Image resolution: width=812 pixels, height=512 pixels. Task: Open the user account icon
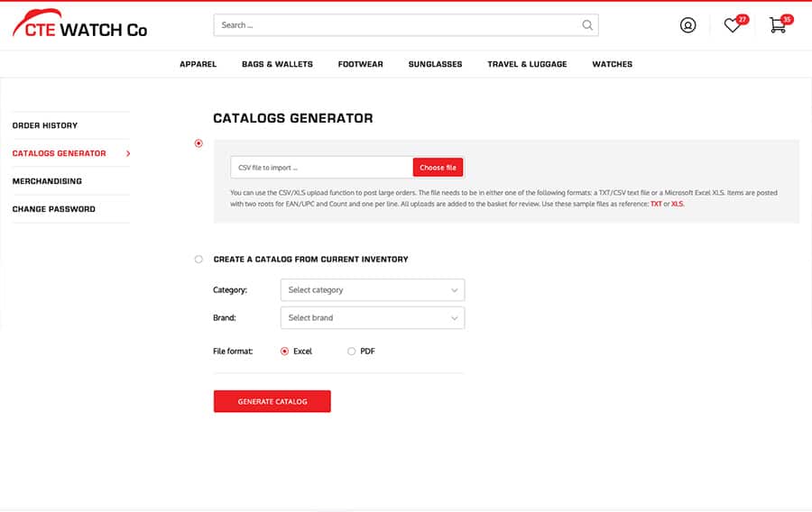[x=687, y=25]
